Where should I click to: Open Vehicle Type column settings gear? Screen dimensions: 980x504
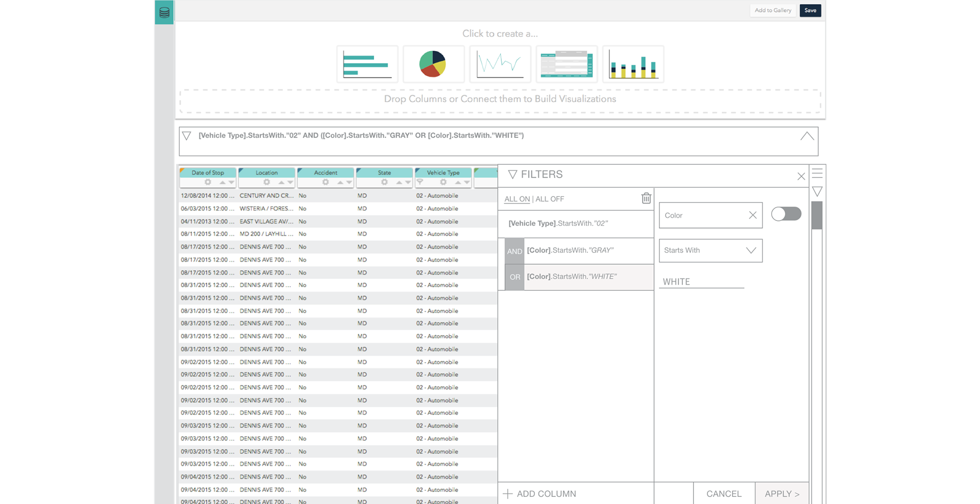(443, 182)
